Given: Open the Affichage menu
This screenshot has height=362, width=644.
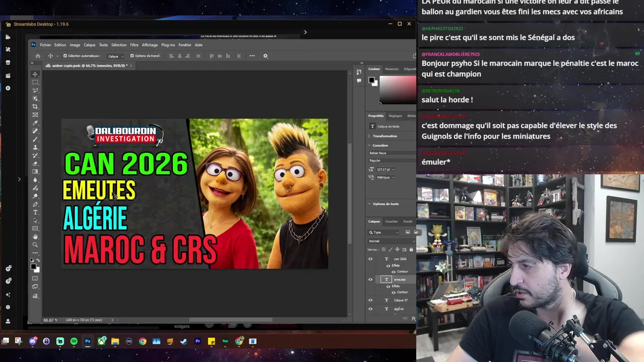Looking at the screenshot, I should pos(150,45).
